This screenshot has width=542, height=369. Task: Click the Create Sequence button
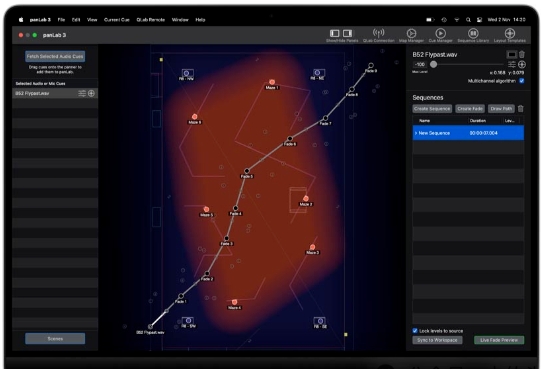(432, 108)
